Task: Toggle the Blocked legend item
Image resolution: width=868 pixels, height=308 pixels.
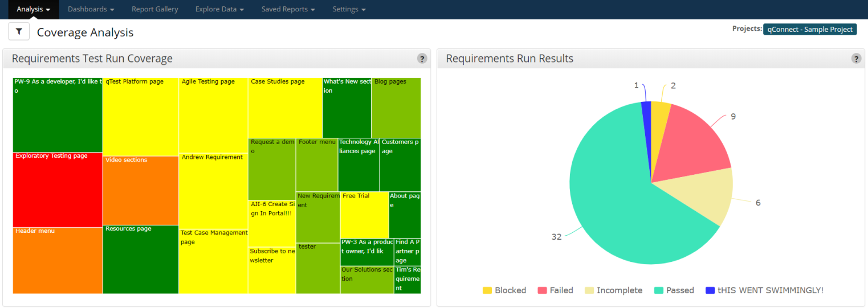Action: pos(504,290)
